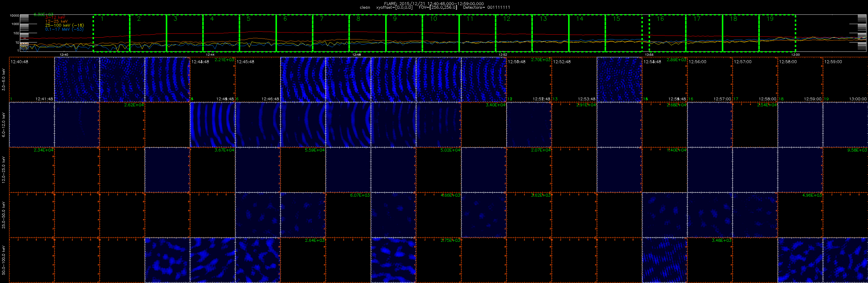Click the 2.54E+04 peak value
Viewport: 868px width, 283px height.
pos(766,105)
